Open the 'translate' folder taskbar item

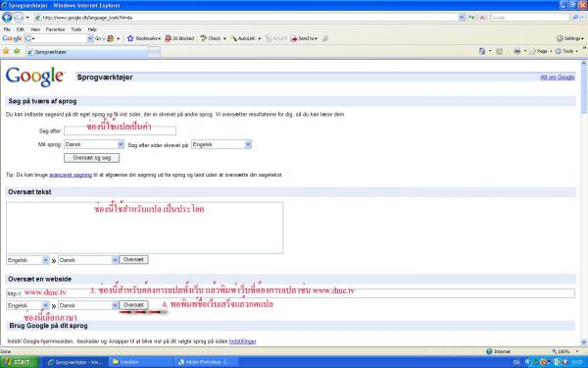click(x=140, y=362)
